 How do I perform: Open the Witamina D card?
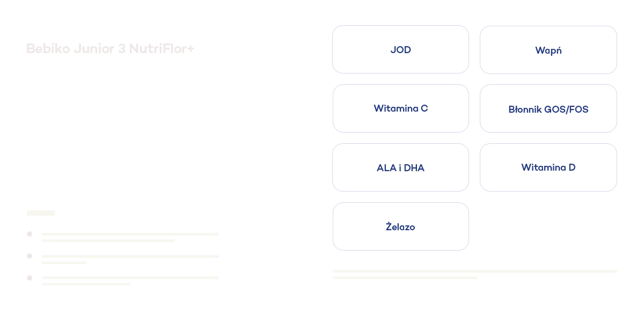pyautogui.click(x=548, y=167)
